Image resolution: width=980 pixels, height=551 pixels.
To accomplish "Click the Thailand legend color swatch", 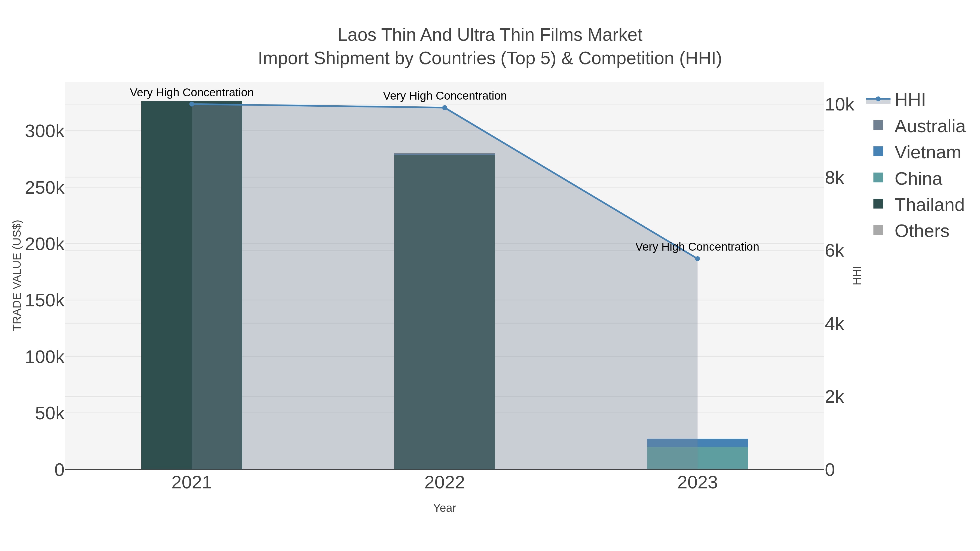I will (x=878, y=204).
